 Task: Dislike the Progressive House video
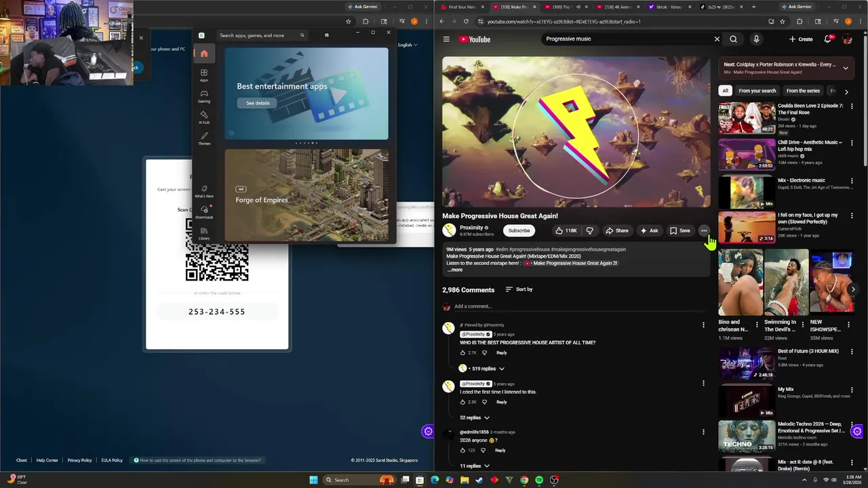[589, 230]
